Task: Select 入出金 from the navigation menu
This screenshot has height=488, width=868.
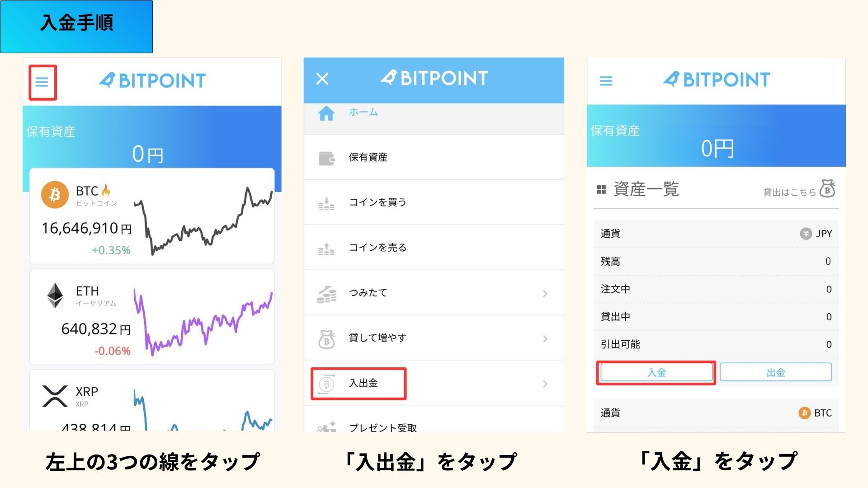Action: pyautogui.click(x=364, y=383)
